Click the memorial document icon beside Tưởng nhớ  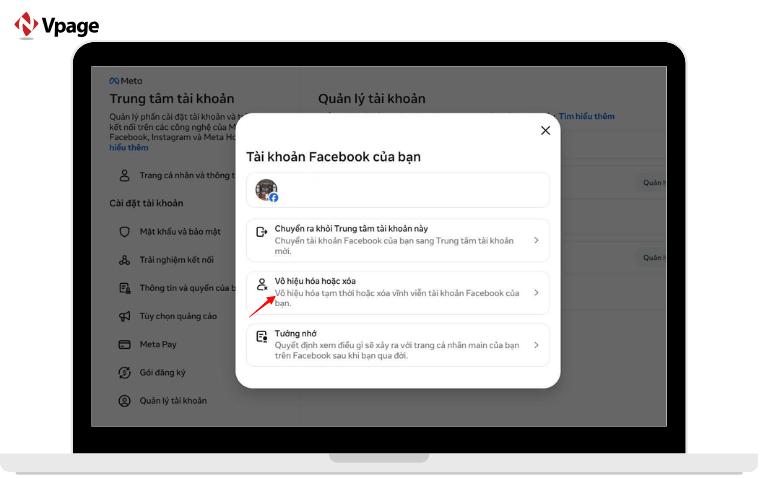[262, 337]
